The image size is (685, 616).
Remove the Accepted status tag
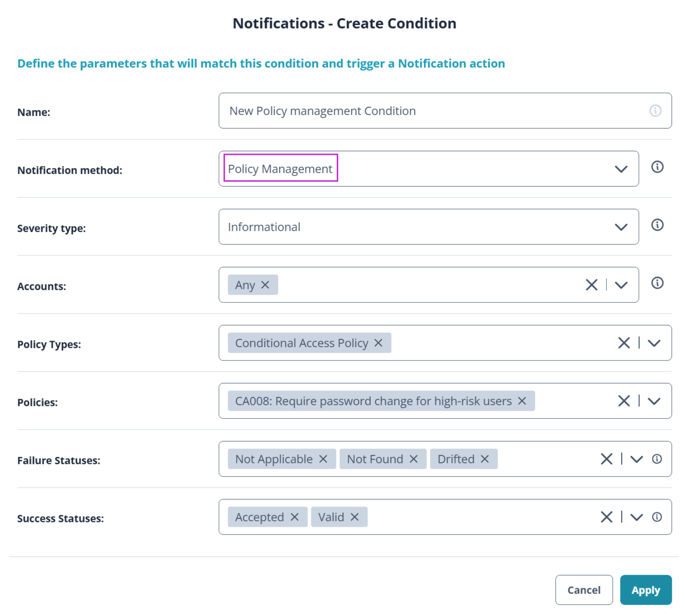(295, 517)
